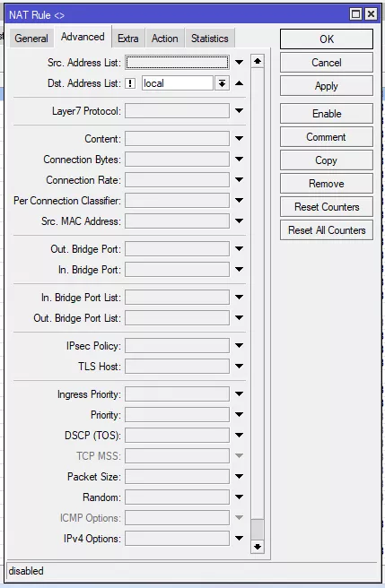The height and width of the screenshot is (588, 385).
Task: Click the Reset Counters button
Action: [327, 207]
